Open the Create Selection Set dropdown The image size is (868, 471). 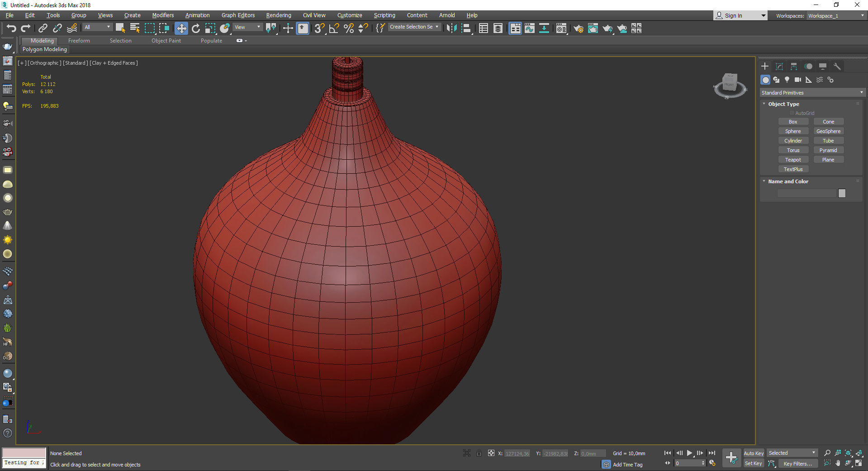(x=414, y=27)
